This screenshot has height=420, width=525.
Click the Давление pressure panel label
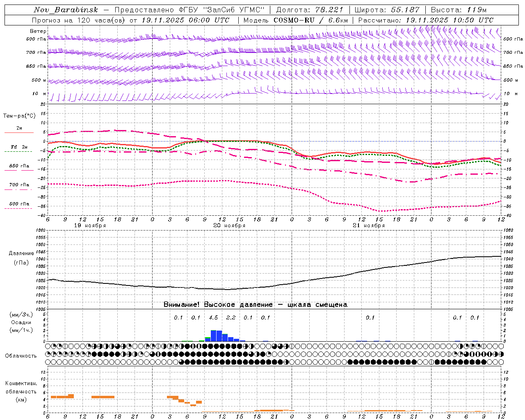(21, 253)
